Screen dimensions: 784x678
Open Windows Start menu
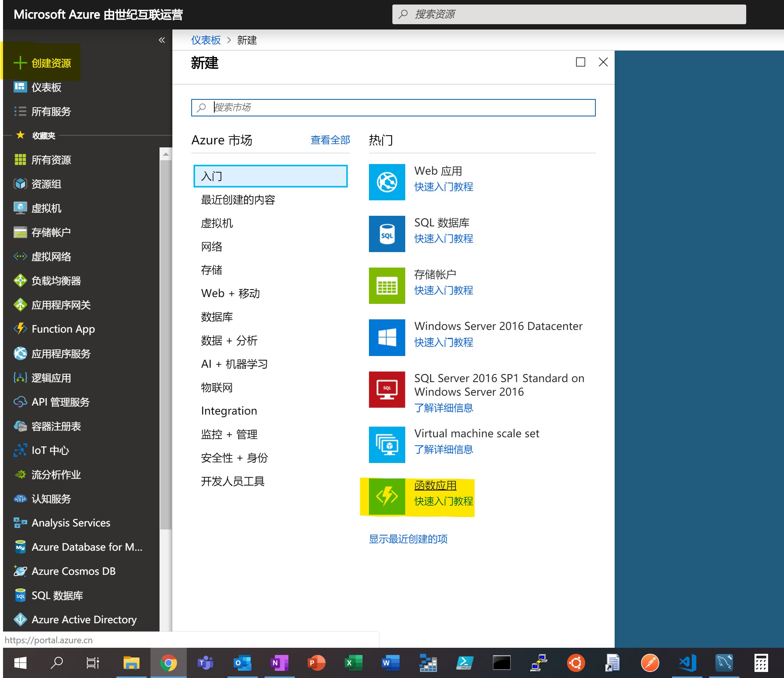[x=20, y=663]
